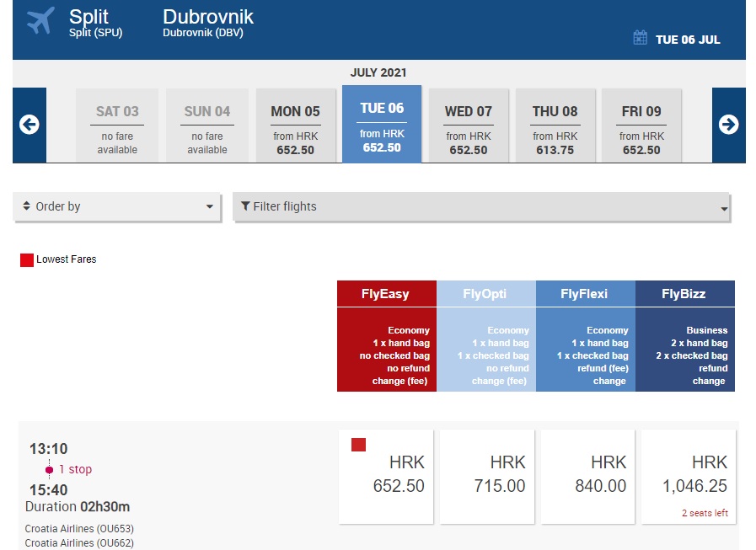Choose FlyOpti fare HRK 715.00
This screenshot has width=756, height=550.
487,477
